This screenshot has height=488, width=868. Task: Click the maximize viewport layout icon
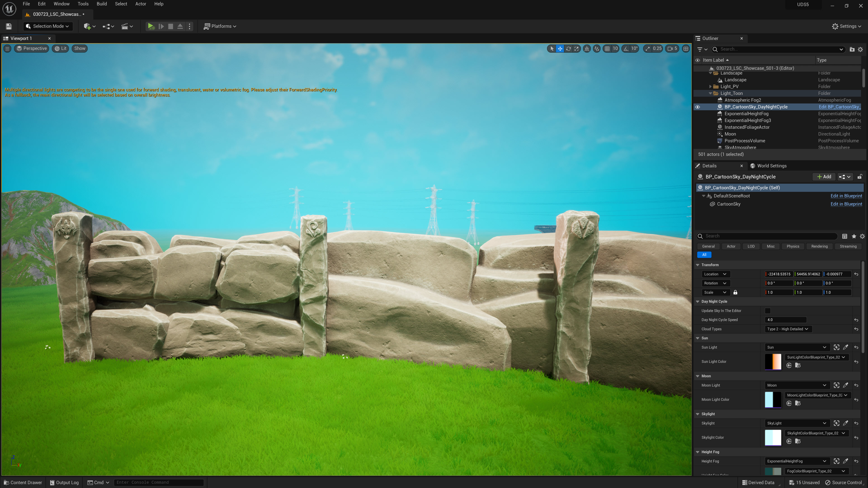(x=686, y=49)
